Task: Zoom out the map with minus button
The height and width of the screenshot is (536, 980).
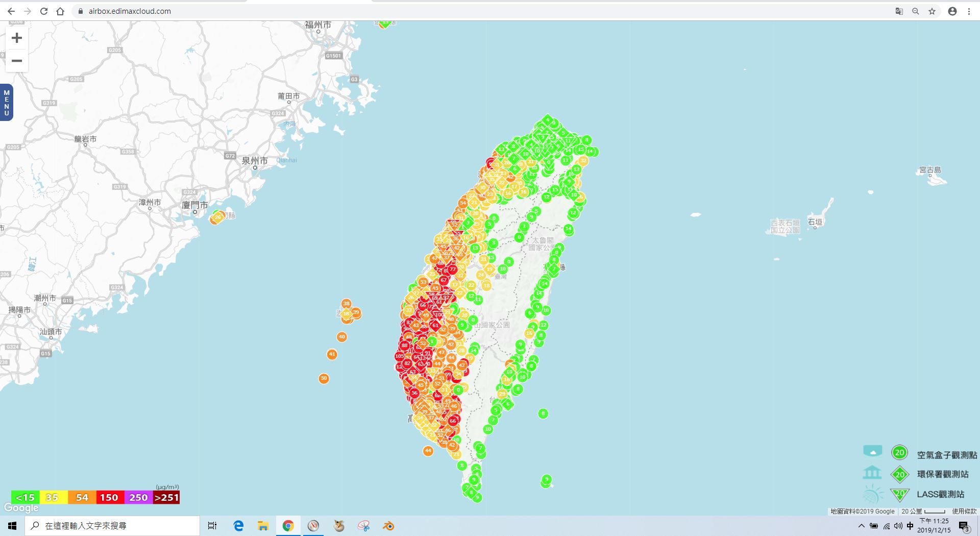Action: pos(17,61)
